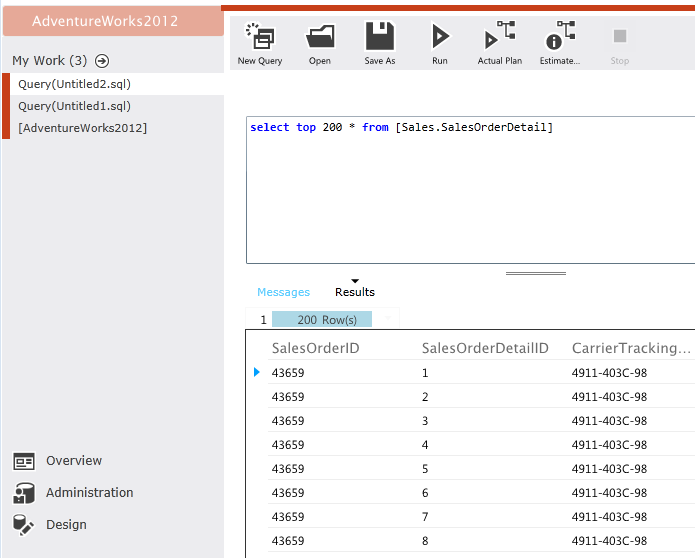Image resolution: width=695 pixels, height=558 pixels.
Task: Select SalesOrderDetailID cell with value 8
Action: pos(425,540)
